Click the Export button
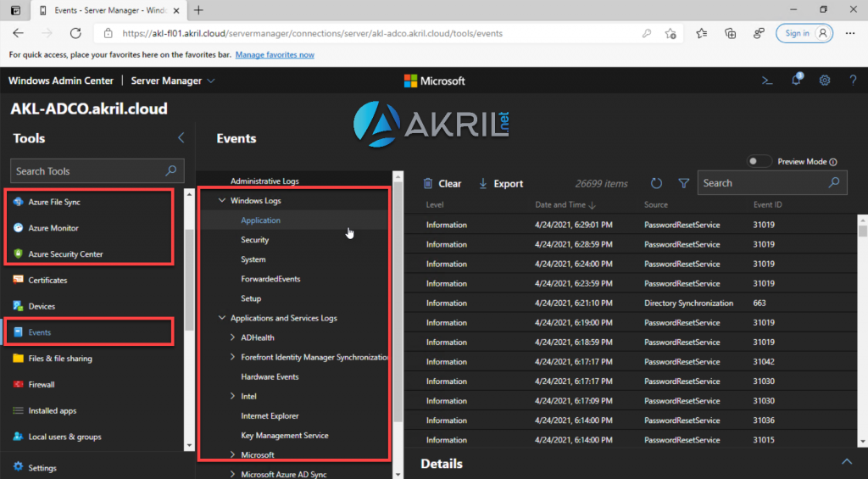The width and height of the screenshot is (868, 479). click(500, 183)
